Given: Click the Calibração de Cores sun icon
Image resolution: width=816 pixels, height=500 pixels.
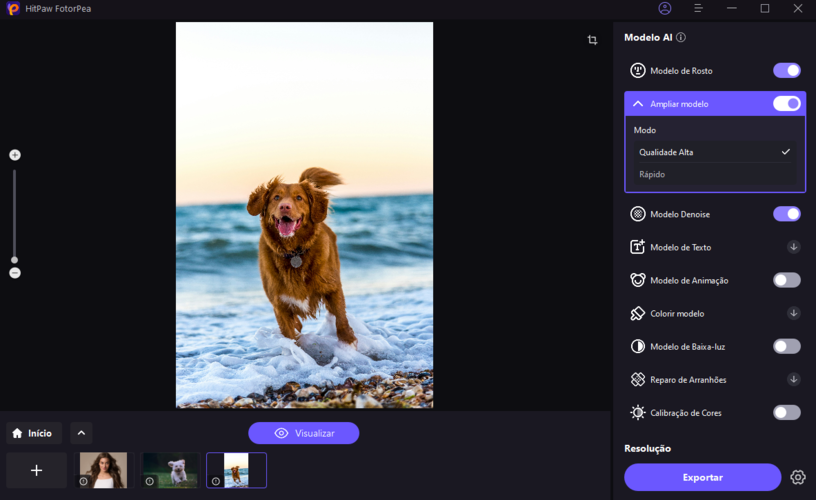Looking at the screenshot, I should click(638, 413).
